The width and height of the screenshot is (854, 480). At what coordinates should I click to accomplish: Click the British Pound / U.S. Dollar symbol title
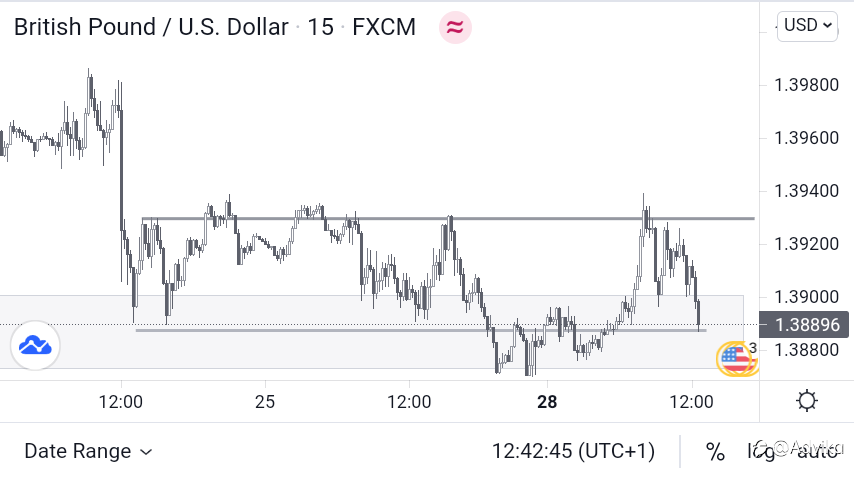pyautogui.click(x=150, y=27)
